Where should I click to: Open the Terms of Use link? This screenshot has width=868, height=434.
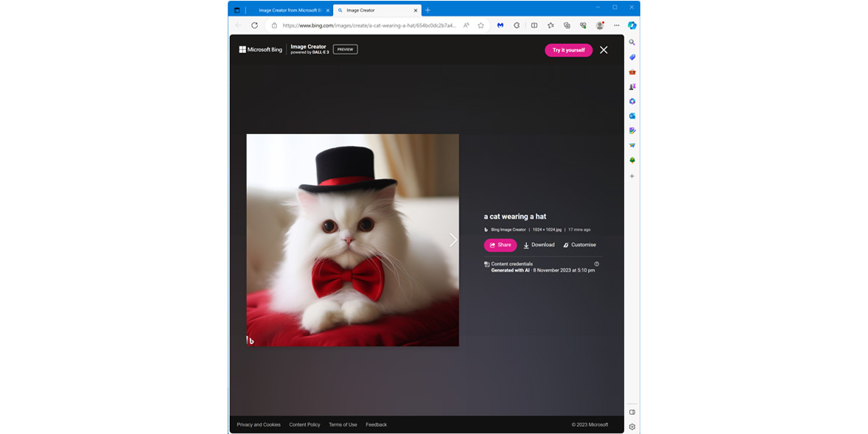click(x=343, y=424)
